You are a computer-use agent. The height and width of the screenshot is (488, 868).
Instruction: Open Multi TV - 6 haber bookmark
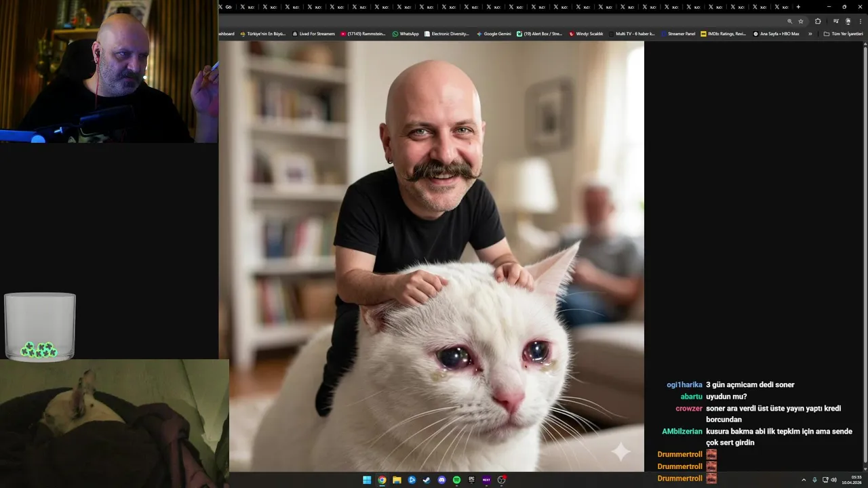pyautogui.click(x=632, y=33)
